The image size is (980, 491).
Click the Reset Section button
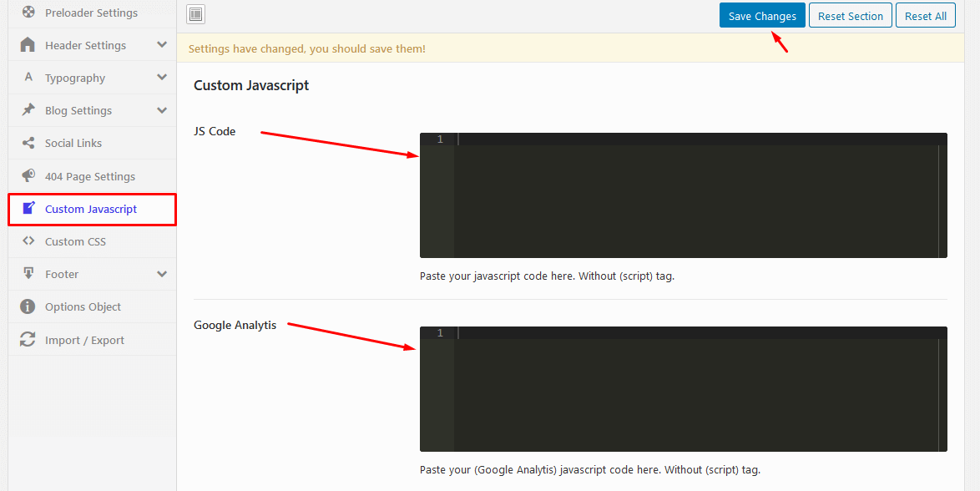[850, 16]
